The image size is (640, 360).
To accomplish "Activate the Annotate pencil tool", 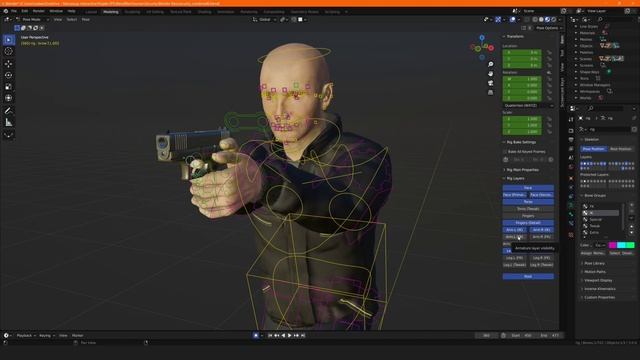I will 9,111.
